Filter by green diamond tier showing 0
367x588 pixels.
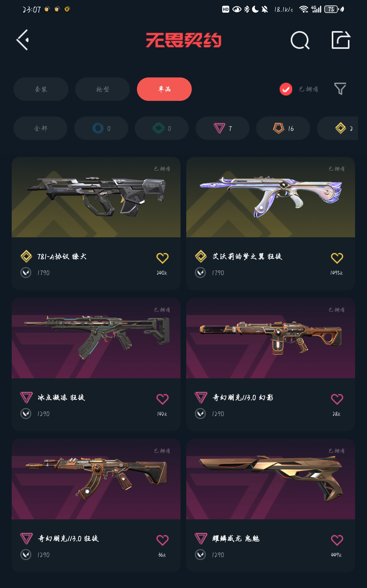[162, 128]
